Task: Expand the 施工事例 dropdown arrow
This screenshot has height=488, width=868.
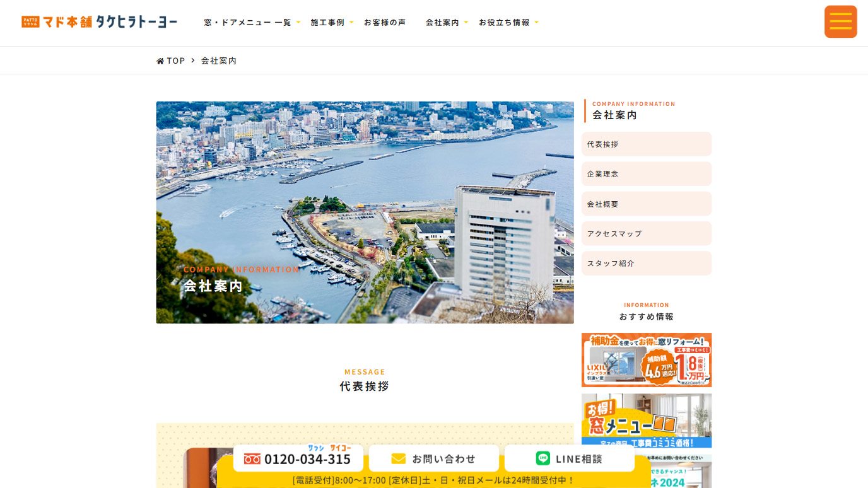Action: tap(351, 22)
